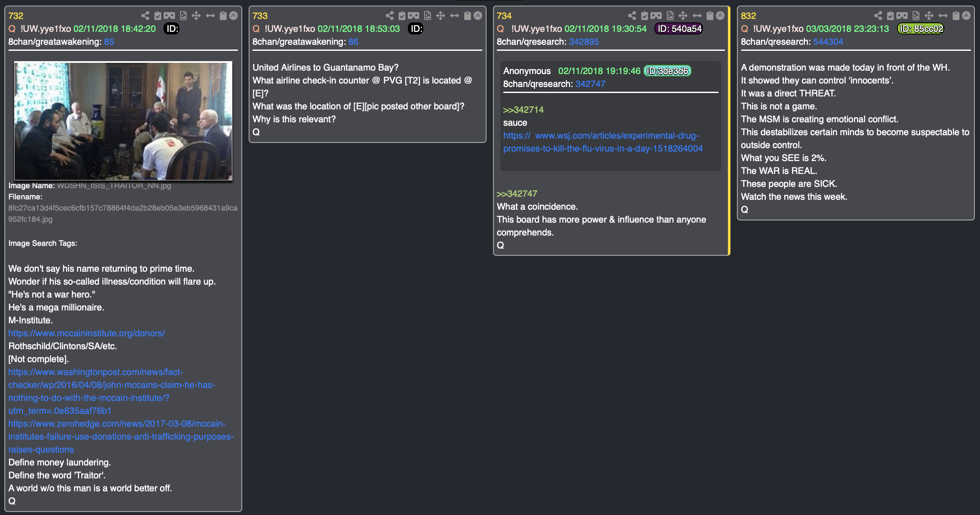Share post 733 using the share icon
This screenshot has width=980, height=515.
(x=390, y=16)
